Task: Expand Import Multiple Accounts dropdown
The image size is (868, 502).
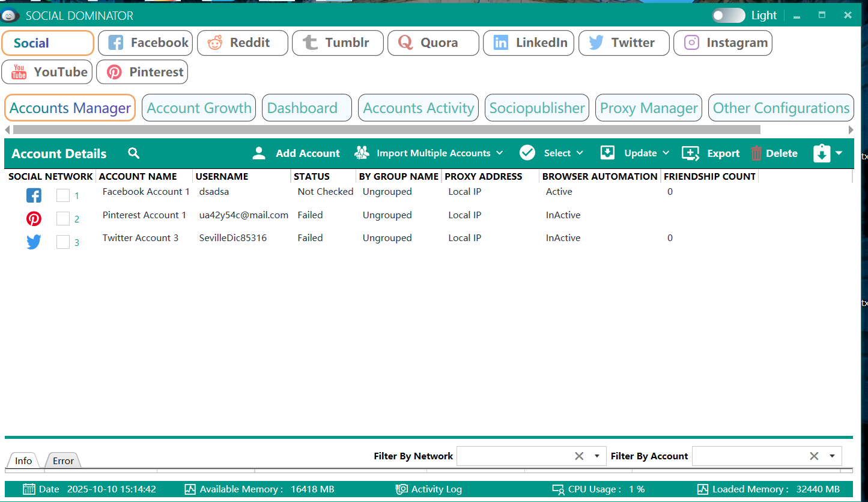Action: pos(499,153)
